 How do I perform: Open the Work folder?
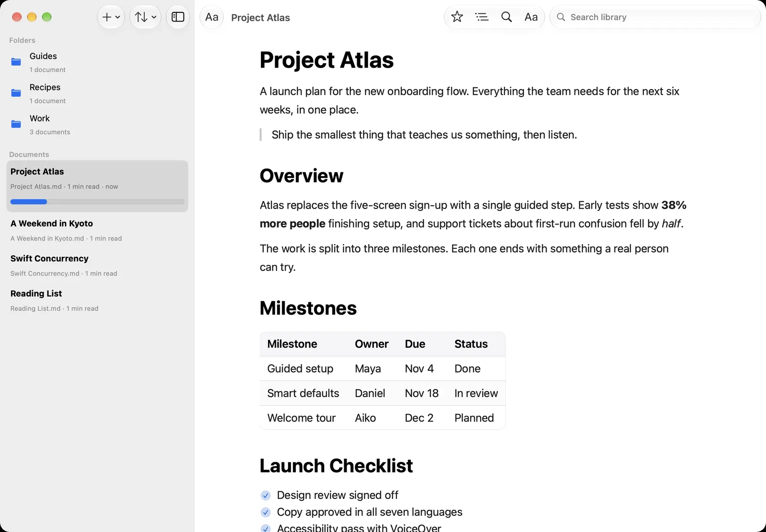point(97,124)
